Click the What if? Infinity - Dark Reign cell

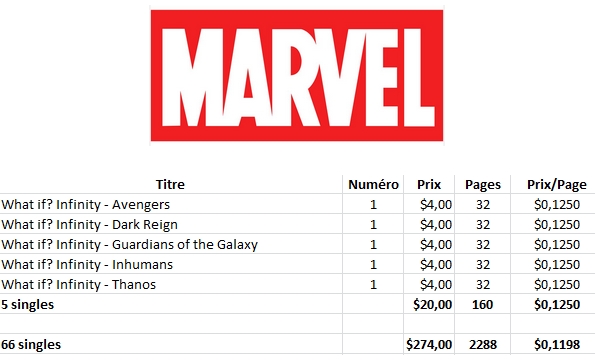click(171, 224)
